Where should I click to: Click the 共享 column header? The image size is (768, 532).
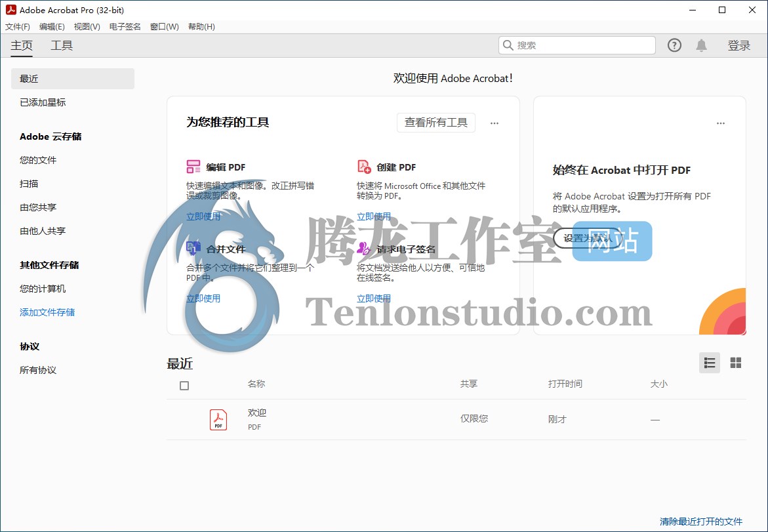(469, 384)
